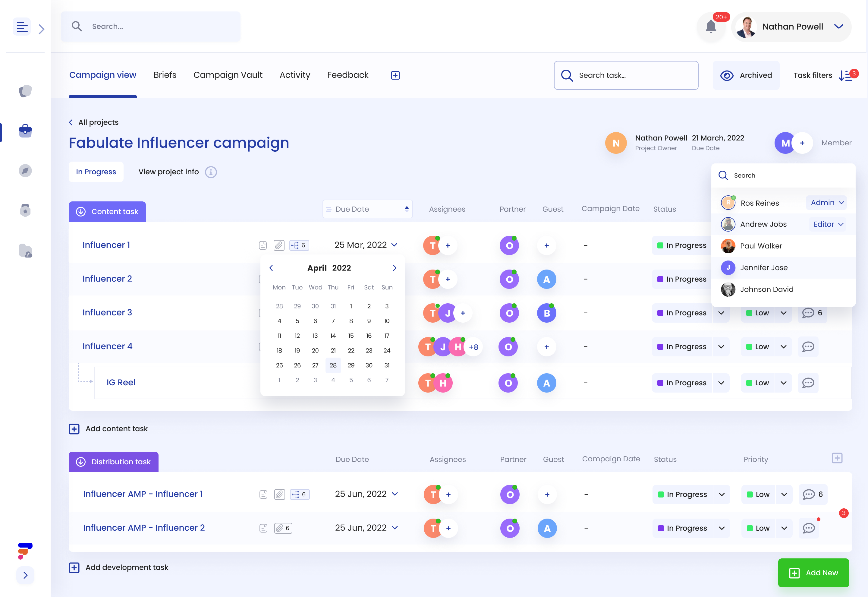Open the attachment icon for Influencer 1
The height and width of the screenshot is (597, 868).
(279, 245)
